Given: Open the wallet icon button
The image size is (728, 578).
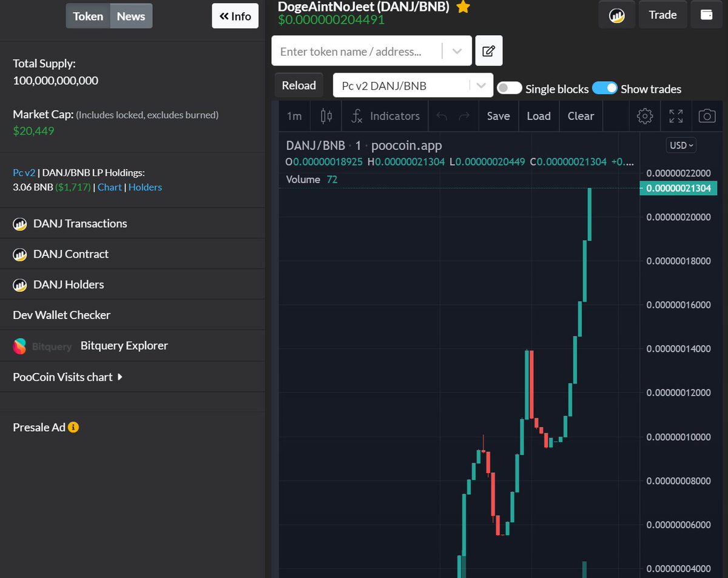Looking at the screenshot, I should point(706,15).
